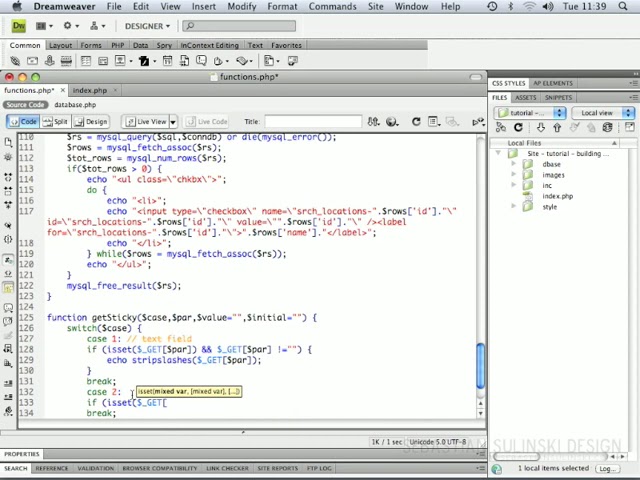Viewport: 640px width, 480px height.
Task: Expand the images folder
Action: pyautogui.click(x=514, y=174)
